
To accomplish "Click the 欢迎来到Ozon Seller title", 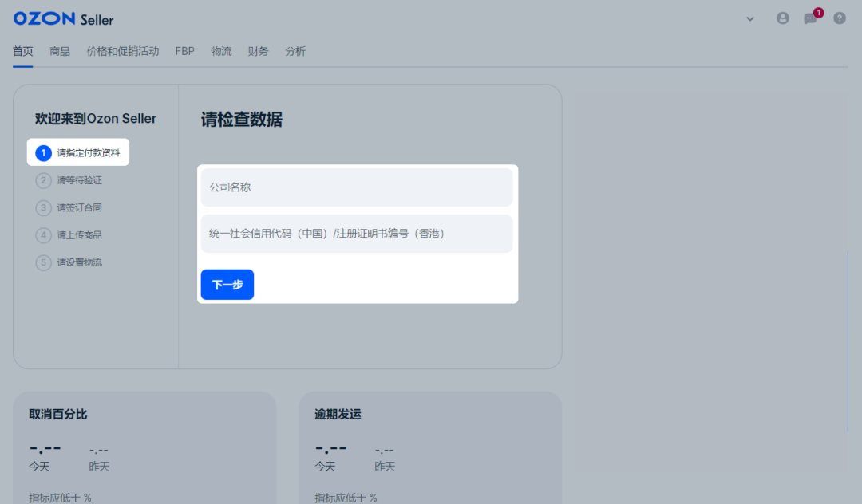I will [96, 119].
